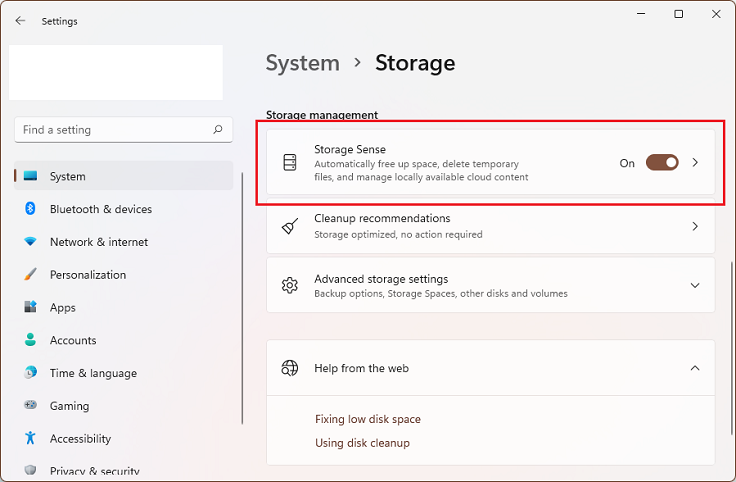Open Storage Sense details via its chevron
Screen dimensions: 736x482
click(695, 162)
